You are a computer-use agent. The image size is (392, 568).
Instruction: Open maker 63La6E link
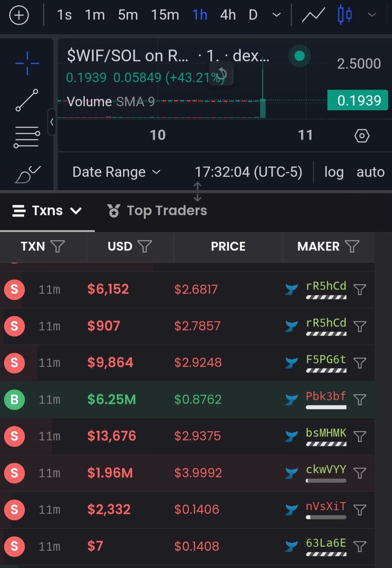(x=326, y=543)
